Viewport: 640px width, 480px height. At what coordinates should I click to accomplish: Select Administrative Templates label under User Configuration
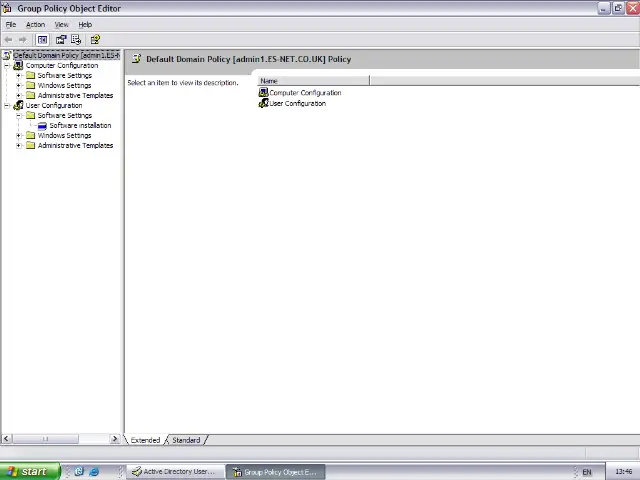click(76, 145)
